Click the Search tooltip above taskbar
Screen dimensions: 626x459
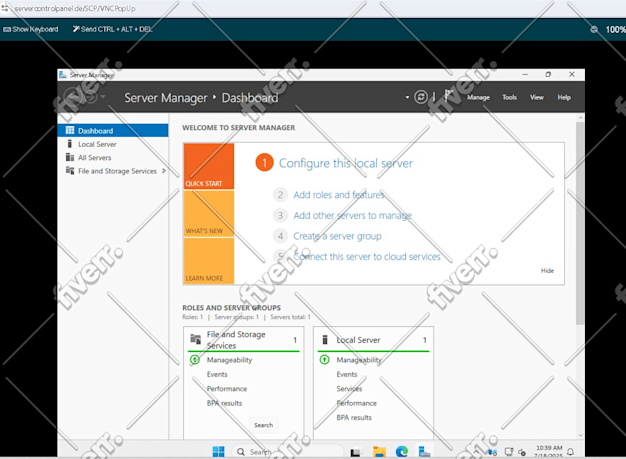[263, 425]
